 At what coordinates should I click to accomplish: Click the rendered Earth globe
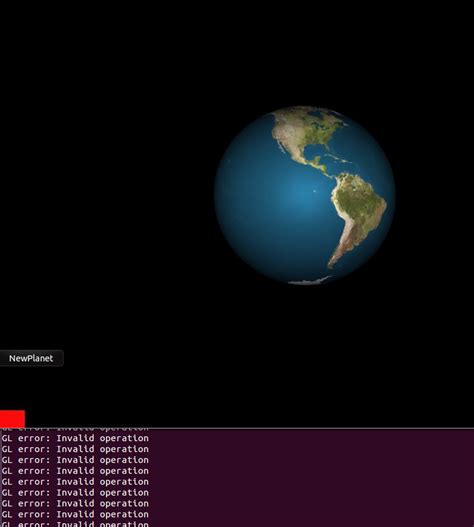point(305,196)
